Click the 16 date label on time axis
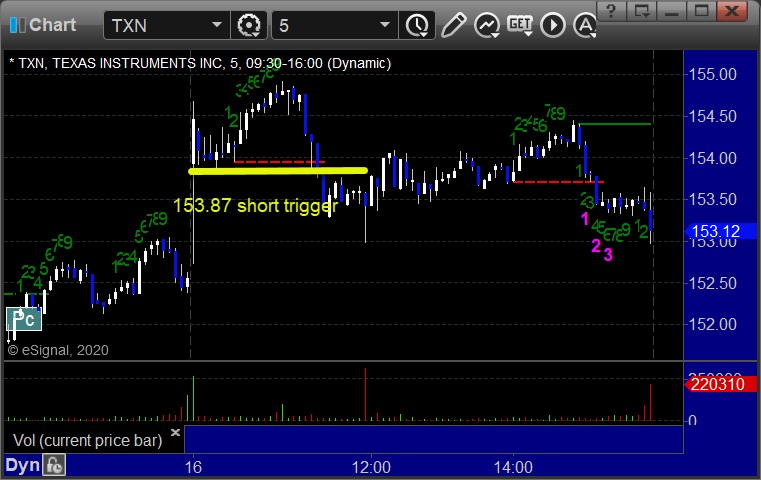The width and height of the screenshot is (761, 480). click(x=193, y=467)
